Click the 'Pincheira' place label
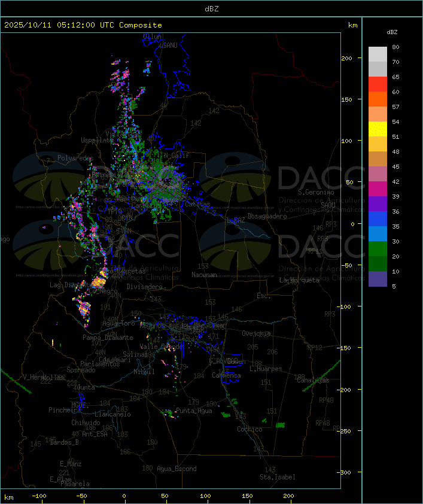Screen dimensions: 423x504 tap(65, 410)
